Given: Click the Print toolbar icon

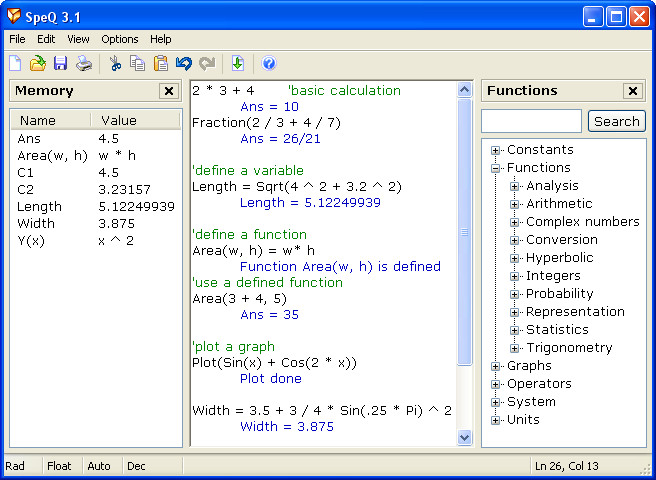Looking at the screenshot, I should pos(84,64).
